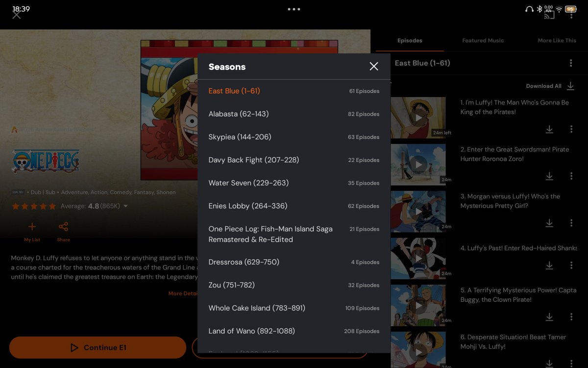This screenshot has width=588, height=368.
Task: Play episode 3 thumbnail
Action: tap(418, 211)
